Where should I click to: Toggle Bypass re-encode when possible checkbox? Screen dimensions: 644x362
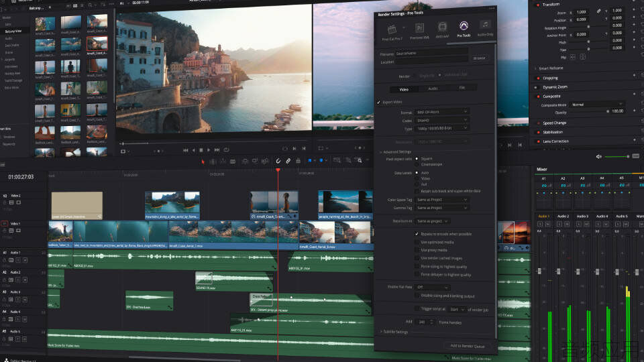(417, 234)
